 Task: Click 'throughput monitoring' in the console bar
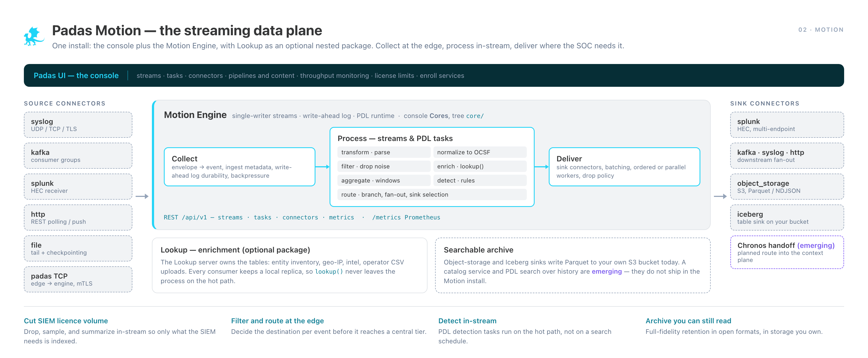(x=334, y=76)
